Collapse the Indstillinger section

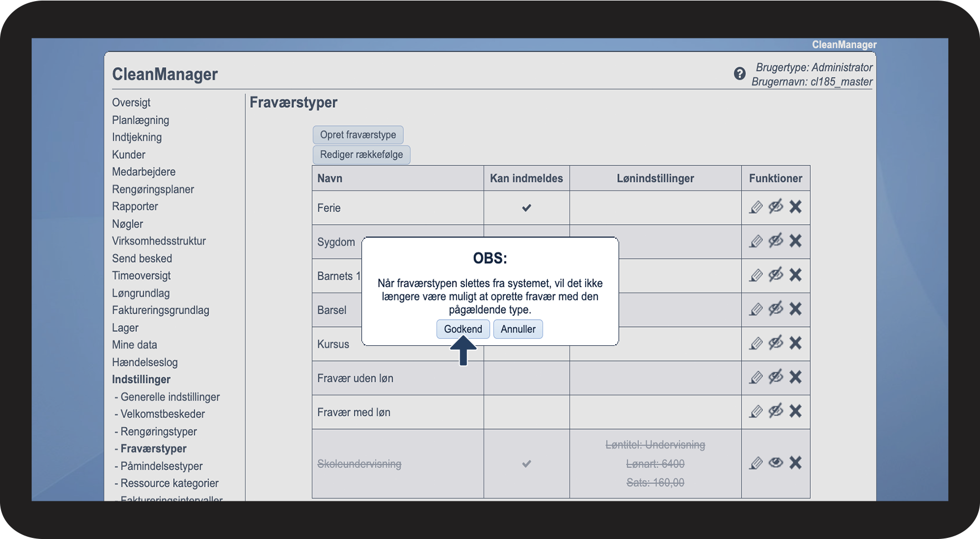pyautogui.click(x=141, y=380)
